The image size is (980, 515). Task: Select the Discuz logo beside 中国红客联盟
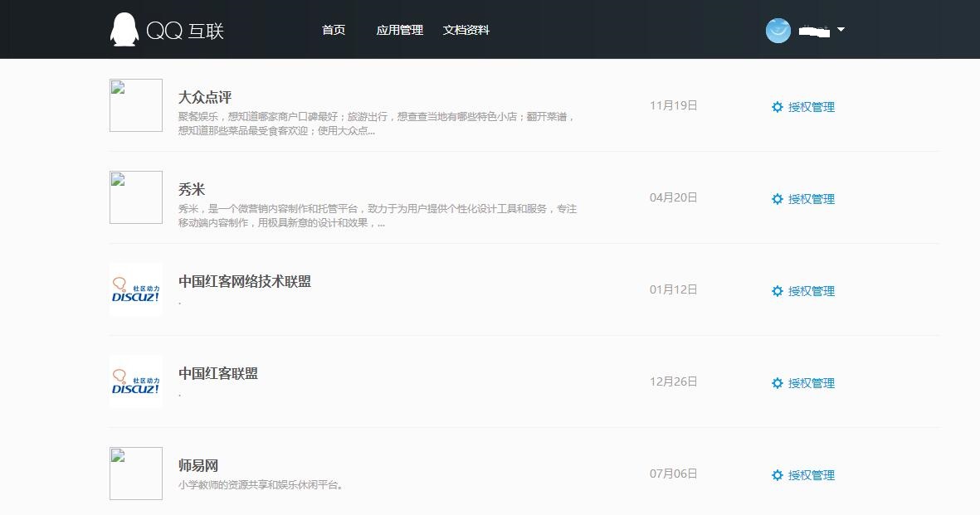point(135,381)
